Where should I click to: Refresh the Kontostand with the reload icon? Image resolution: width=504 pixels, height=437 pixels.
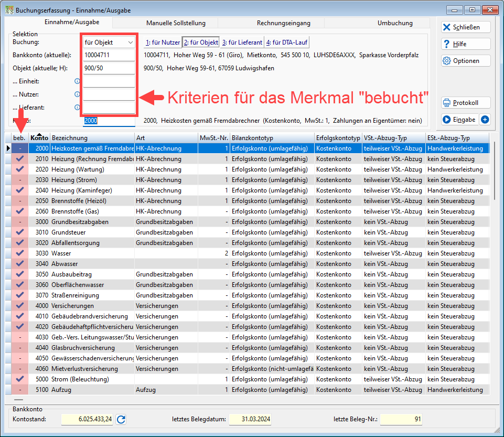pyautogui.click(x=121, y=419)
